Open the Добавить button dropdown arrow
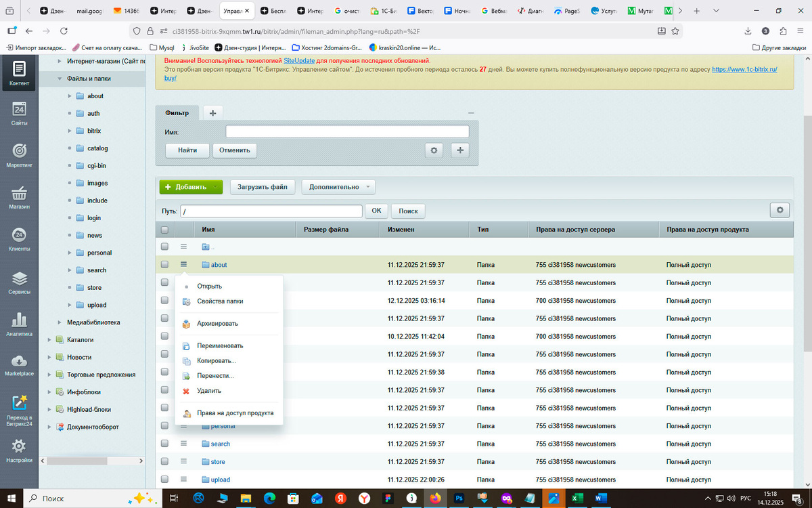 pos(215,187)
